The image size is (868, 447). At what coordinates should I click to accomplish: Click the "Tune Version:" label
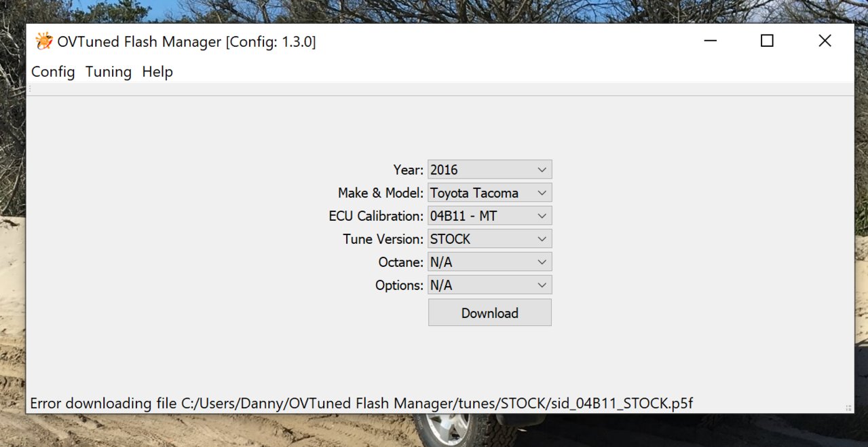[383, 239]
